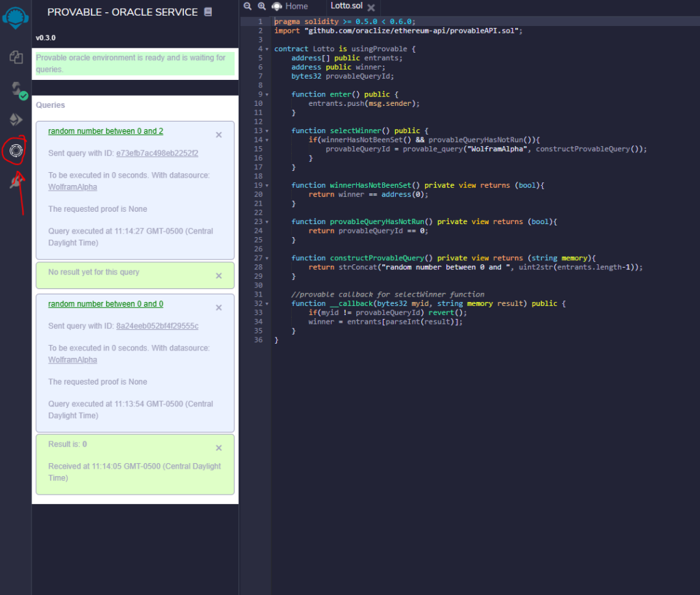Click the Remix logo in the sidebar
The image size is (700, 595).
point(16,18)
